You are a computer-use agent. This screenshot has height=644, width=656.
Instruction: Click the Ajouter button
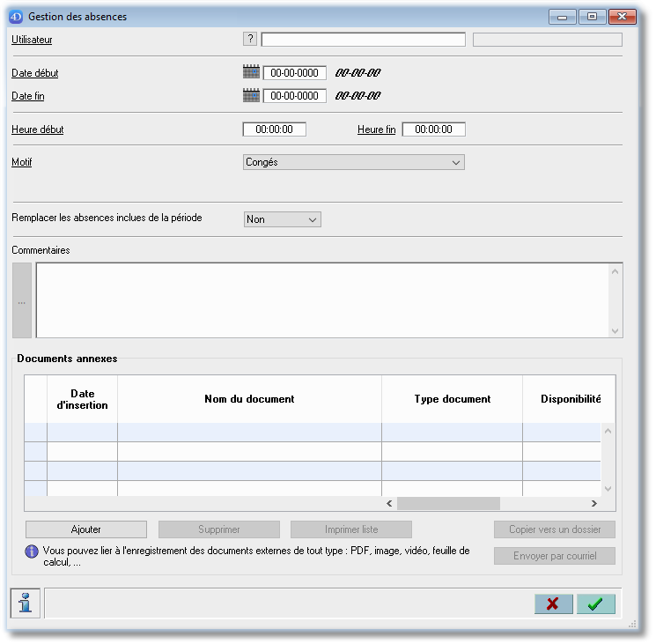(x=86, y=529)
